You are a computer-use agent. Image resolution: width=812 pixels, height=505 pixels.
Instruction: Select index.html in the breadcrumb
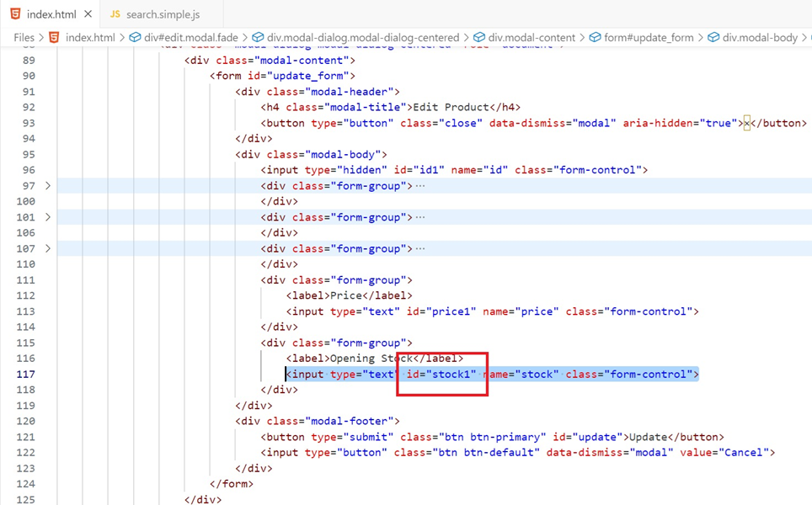point(90,37)
